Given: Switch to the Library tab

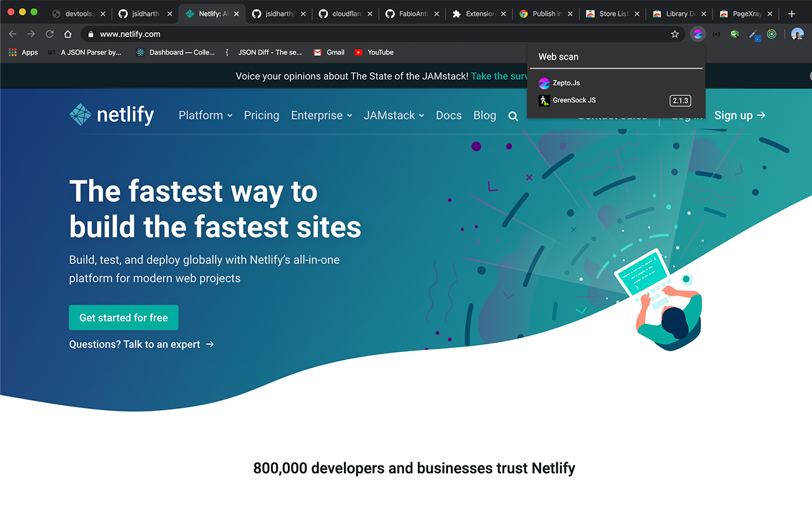Looking at the screenshot, I should pyautogui.click(x=679, y=13).
